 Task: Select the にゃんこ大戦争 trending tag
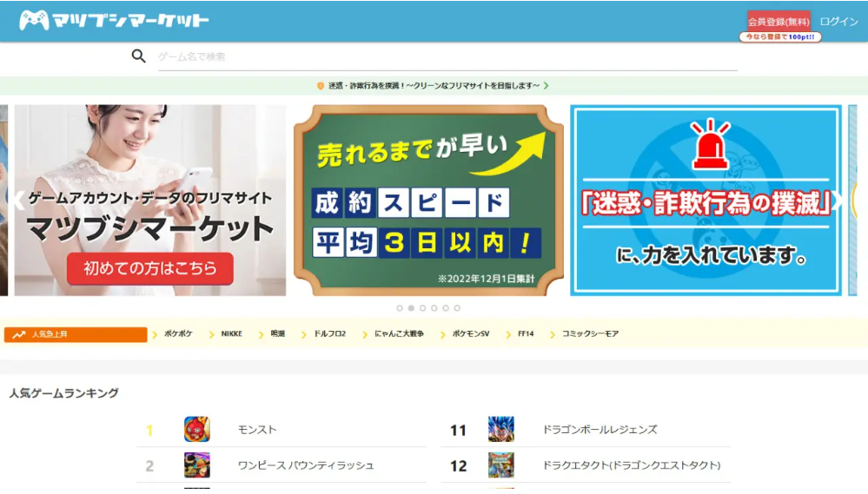[x=399, y=334]
